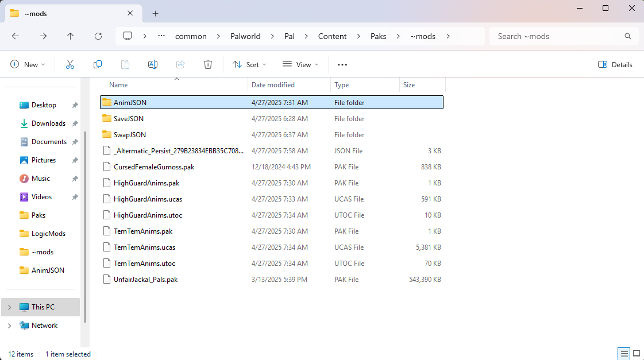644x360 pixels.
Task: Navigate to Palworld in breadcrumb
Action: [x=245, y=36]
